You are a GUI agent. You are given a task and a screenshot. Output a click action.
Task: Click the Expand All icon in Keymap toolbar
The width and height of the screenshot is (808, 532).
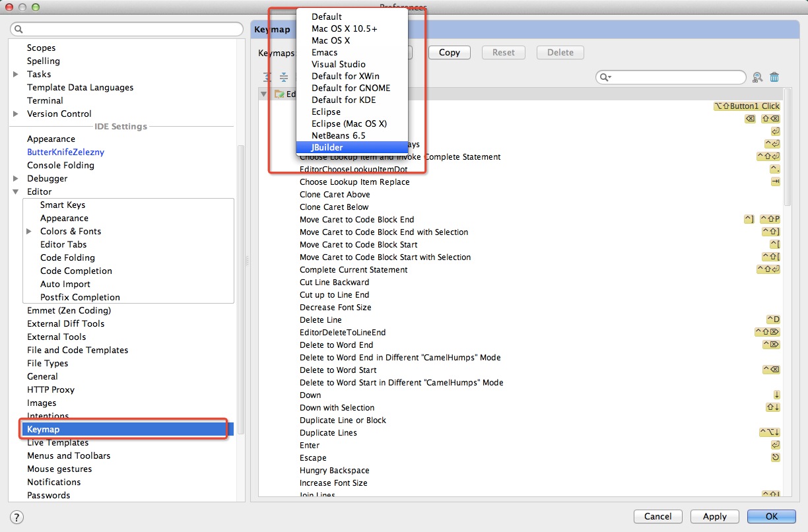tap(267, 77)
